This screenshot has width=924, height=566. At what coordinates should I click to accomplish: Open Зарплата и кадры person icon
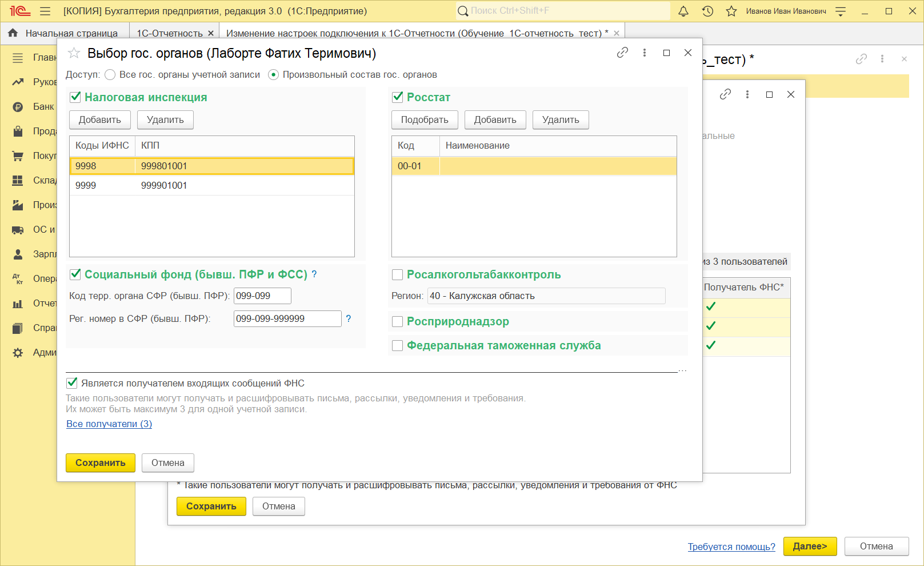[x=18, y=254]
